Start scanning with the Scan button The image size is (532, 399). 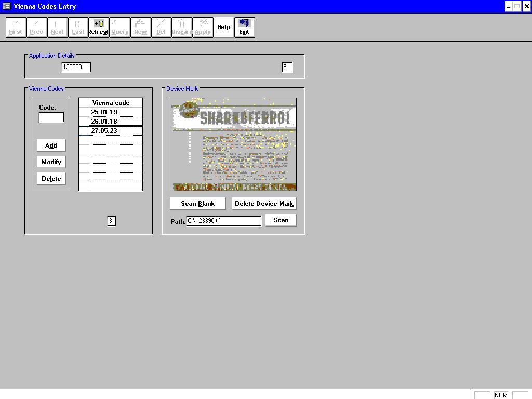281,220
